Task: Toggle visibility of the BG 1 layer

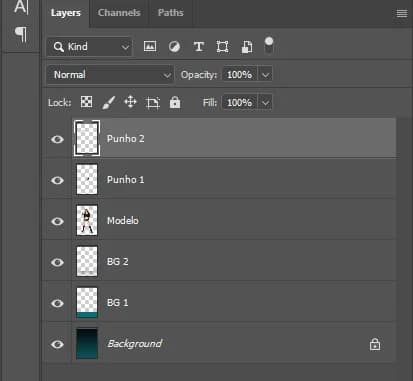Action: [x=57, y=303]
